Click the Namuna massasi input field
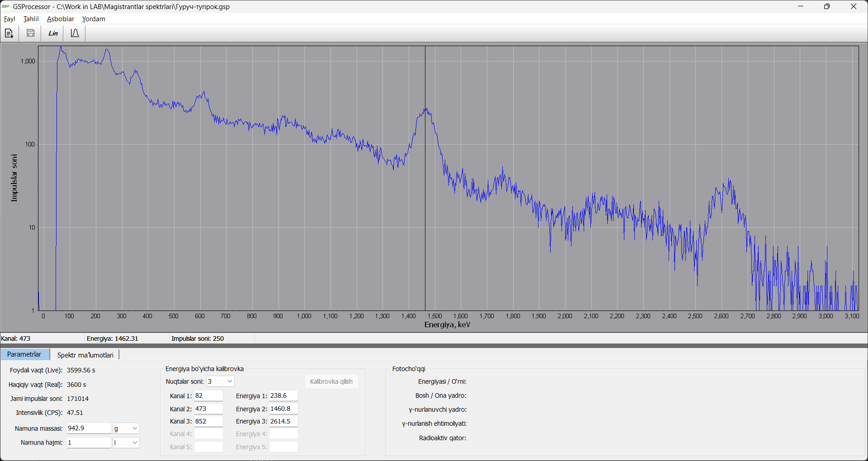This screenshot has height=461, width=868. point(89,428)
